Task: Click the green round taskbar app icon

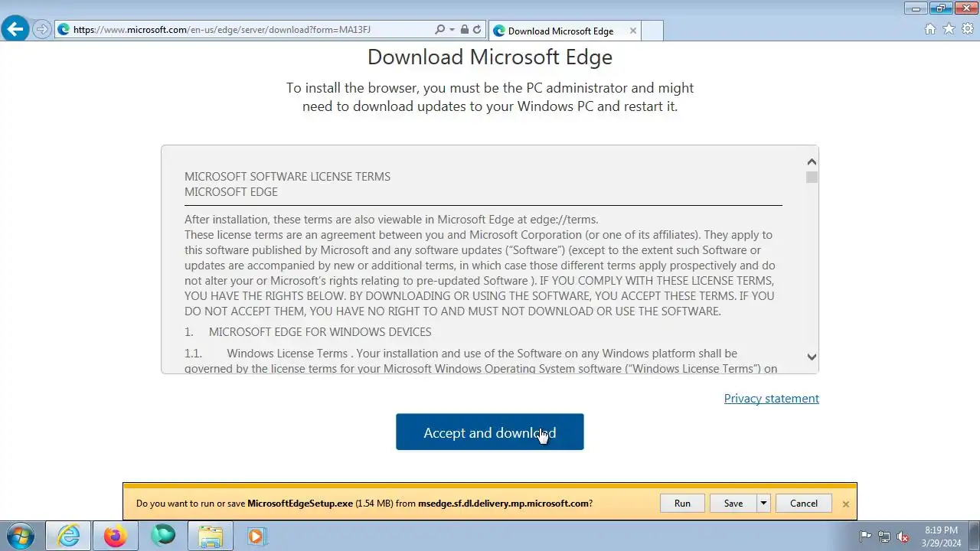Action: click(x=163, y=536)
